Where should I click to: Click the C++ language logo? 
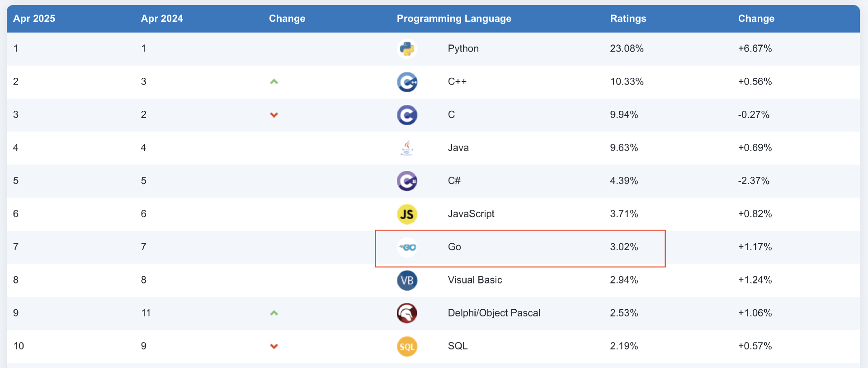(x=407, y=82)
